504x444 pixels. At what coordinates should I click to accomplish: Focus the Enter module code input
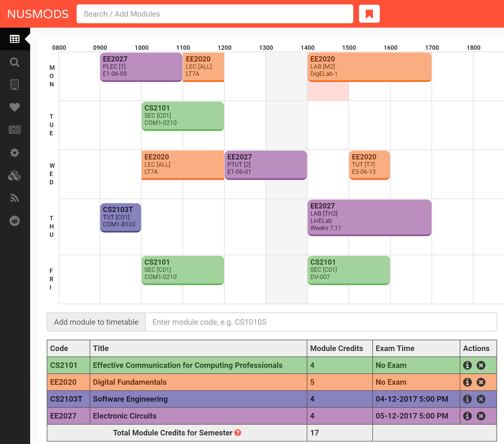coord(321,322)
